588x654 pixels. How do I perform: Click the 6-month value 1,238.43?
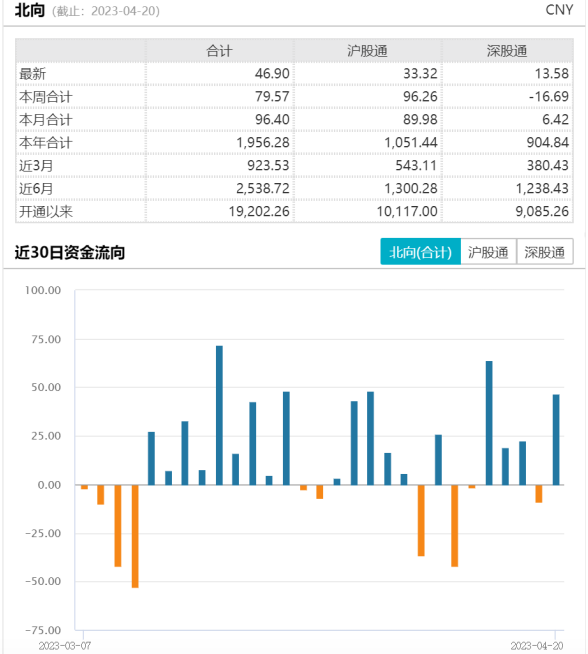pos(542,189)
